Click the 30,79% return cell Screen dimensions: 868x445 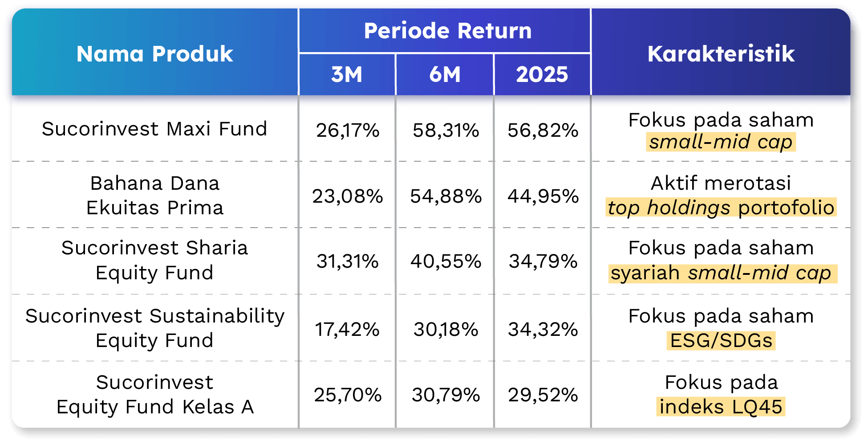pyautogui.click(x=446, y=395)
